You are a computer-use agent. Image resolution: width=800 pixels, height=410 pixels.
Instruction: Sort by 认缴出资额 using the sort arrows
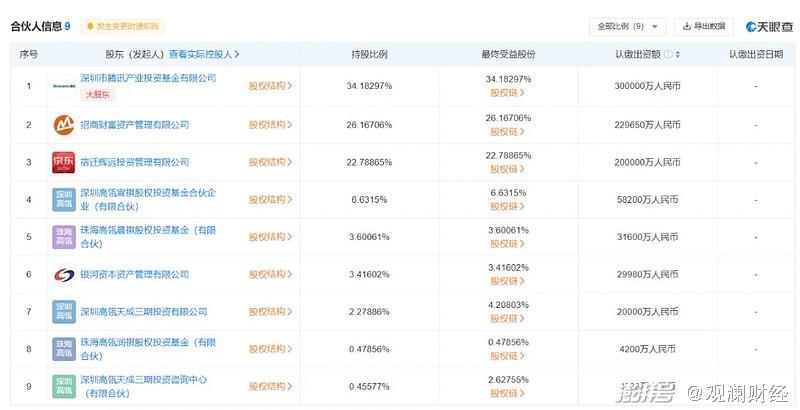click(678, 54)
